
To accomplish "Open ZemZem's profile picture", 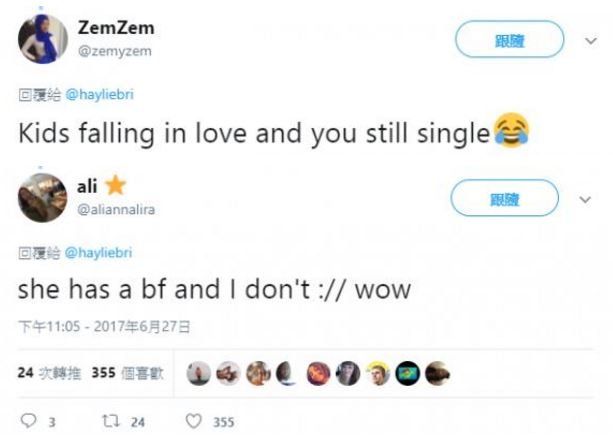I will pos(41,39).
